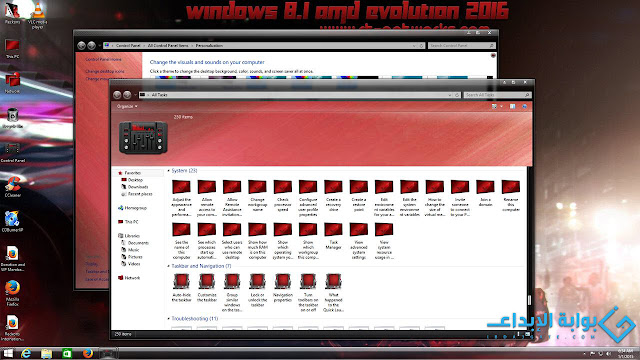Open 'Allow remote access to your computer' item
640x360 pixels.
207,198
